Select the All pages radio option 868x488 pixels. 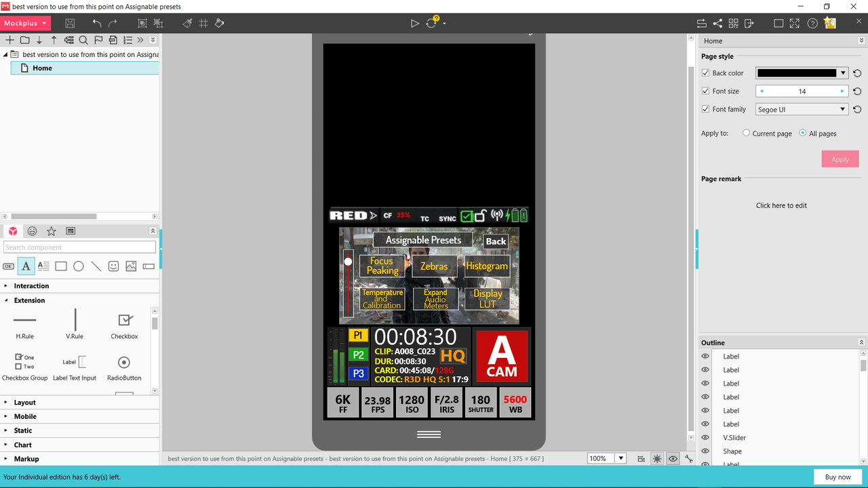[x=803, y=134]
